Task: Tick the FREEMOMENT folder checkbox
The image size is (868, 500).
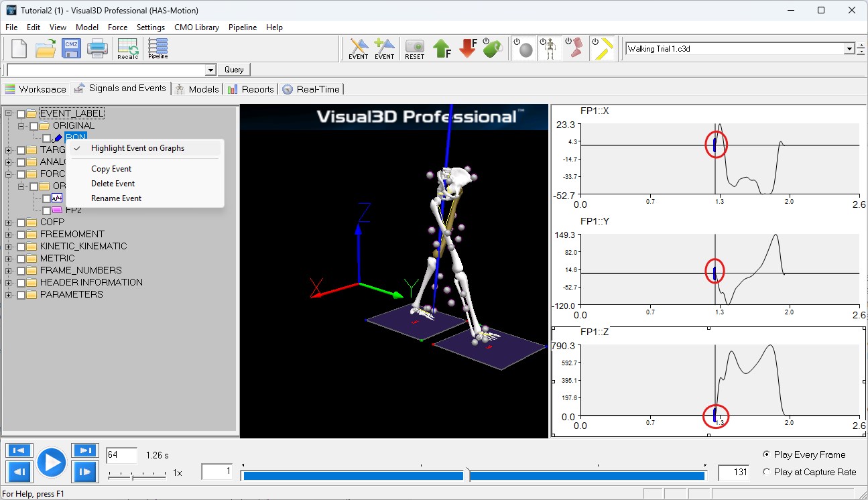Action: pos(21,235)
